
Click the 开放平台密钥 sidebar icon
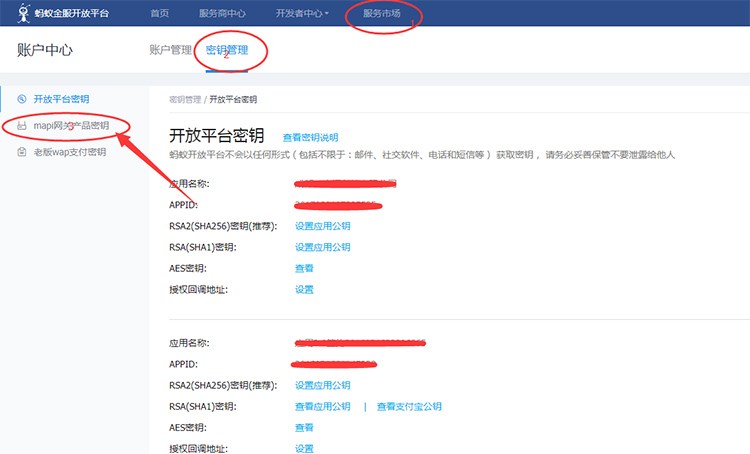[x=22, y=99]
